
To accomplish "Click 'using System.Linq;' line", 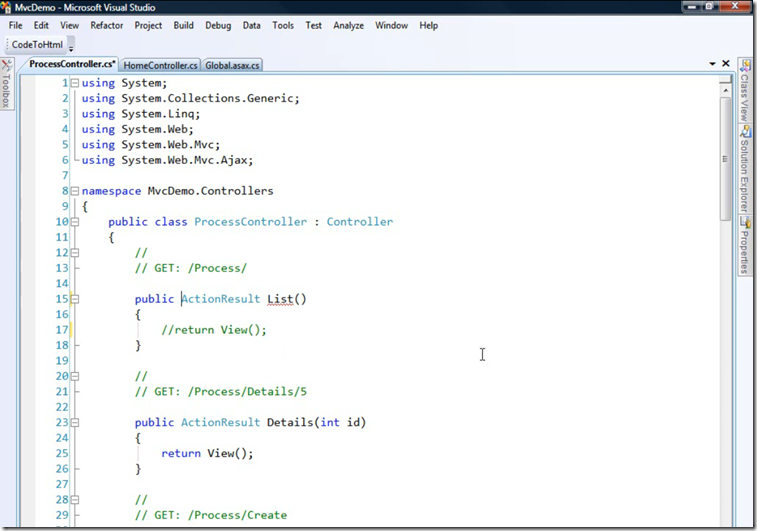I will 140,114.
